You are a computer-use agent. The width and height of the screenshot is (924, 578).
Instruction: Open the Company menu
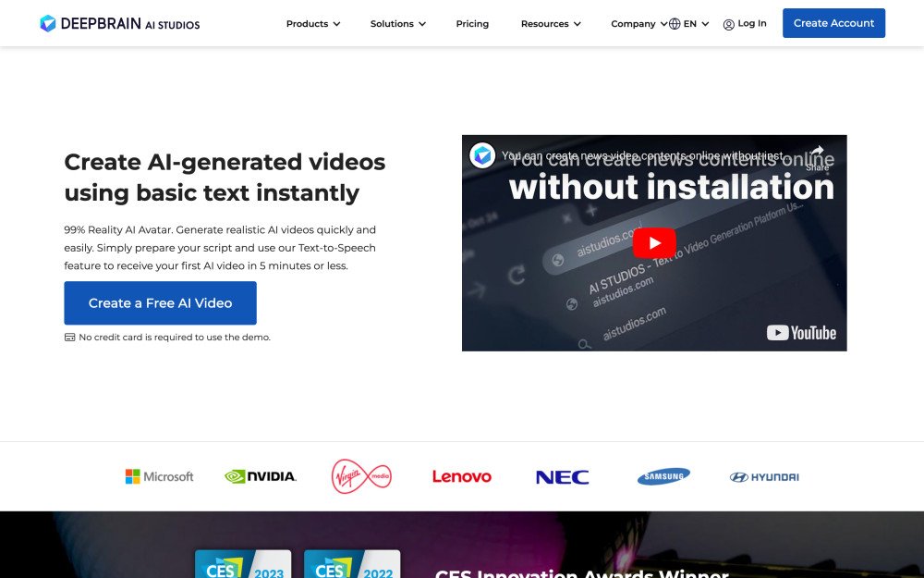tap(638, 24)
